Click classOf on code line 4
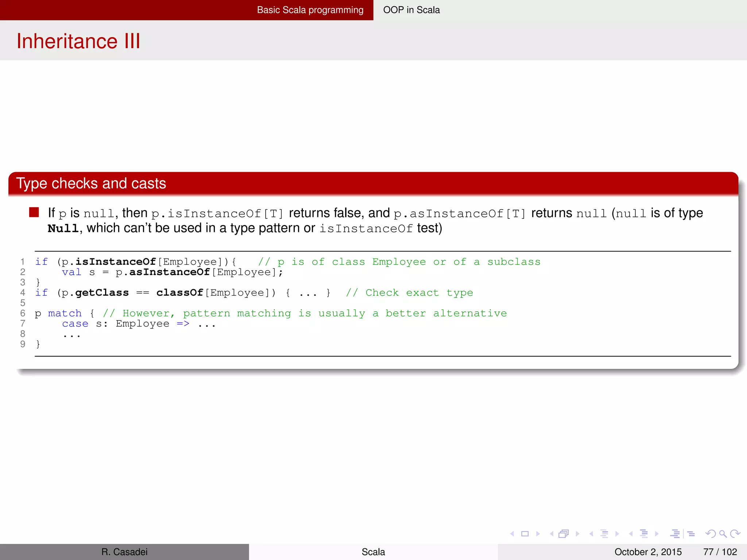This screenshot has width=747, height=560. [180, 293]
